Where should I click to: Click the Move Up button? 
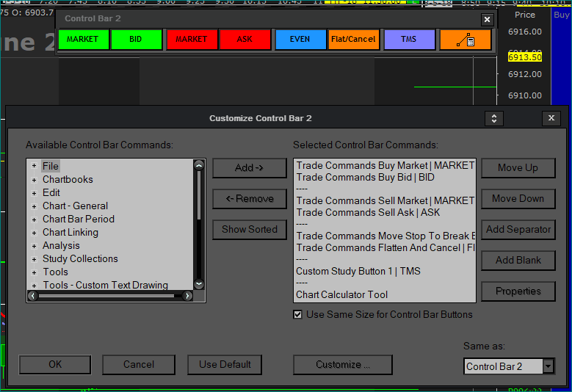pyautogui.click(x=518, y=168)
